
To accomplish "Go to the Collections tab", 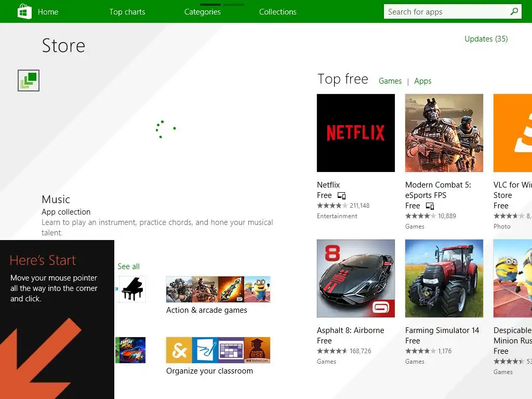I will point(278,12).
